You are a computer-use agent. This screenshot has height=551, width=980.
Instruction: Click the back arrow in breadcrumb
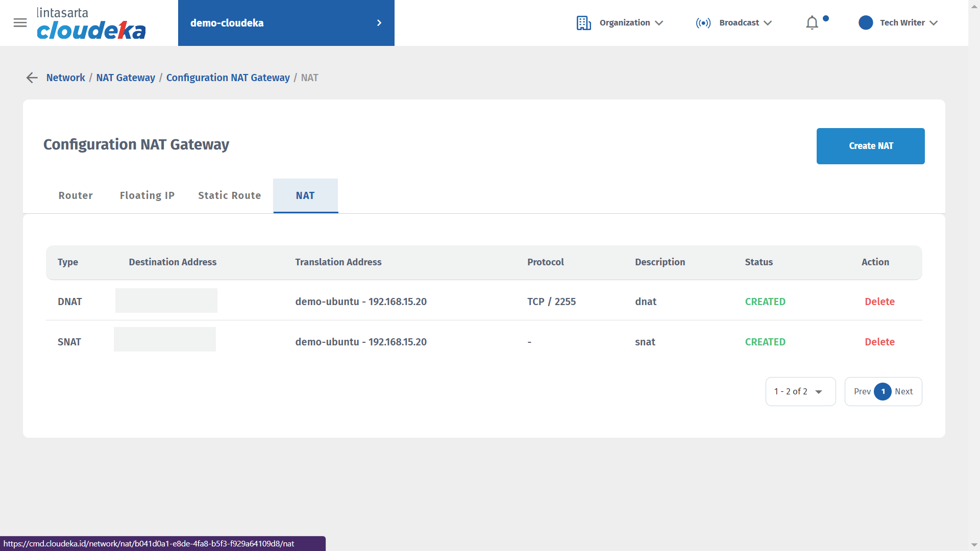[x=32, y=78]
